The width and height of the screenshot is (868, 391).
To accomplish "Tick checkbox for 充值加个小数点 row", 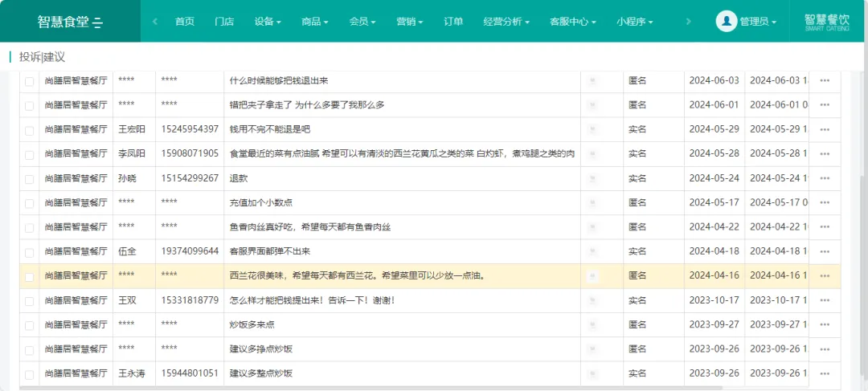I will click(x=30, y=203).
